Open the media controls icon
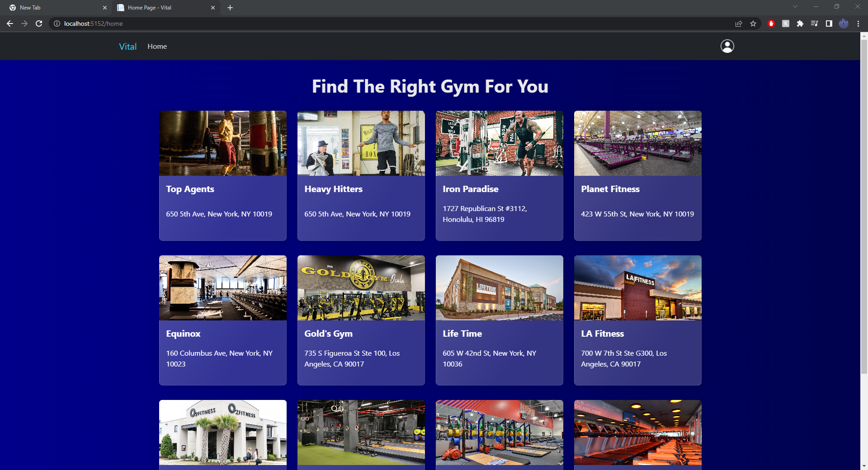 (x=814, y=23)
